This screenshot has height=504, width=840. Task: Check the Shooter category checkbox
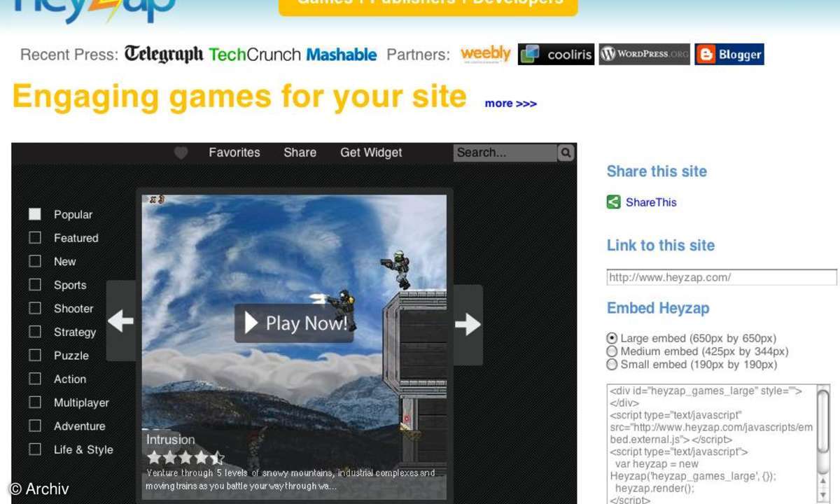35,308
